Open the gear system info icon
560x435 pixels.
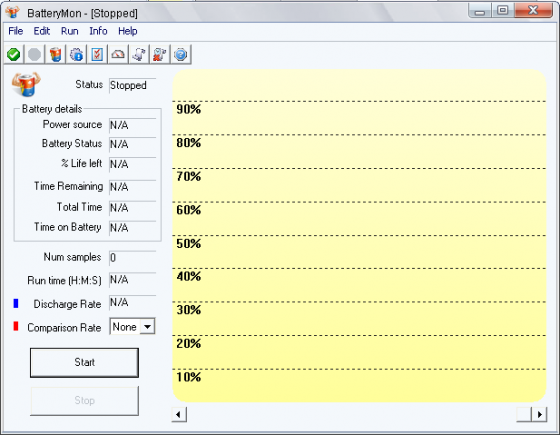tap(76, 55)
